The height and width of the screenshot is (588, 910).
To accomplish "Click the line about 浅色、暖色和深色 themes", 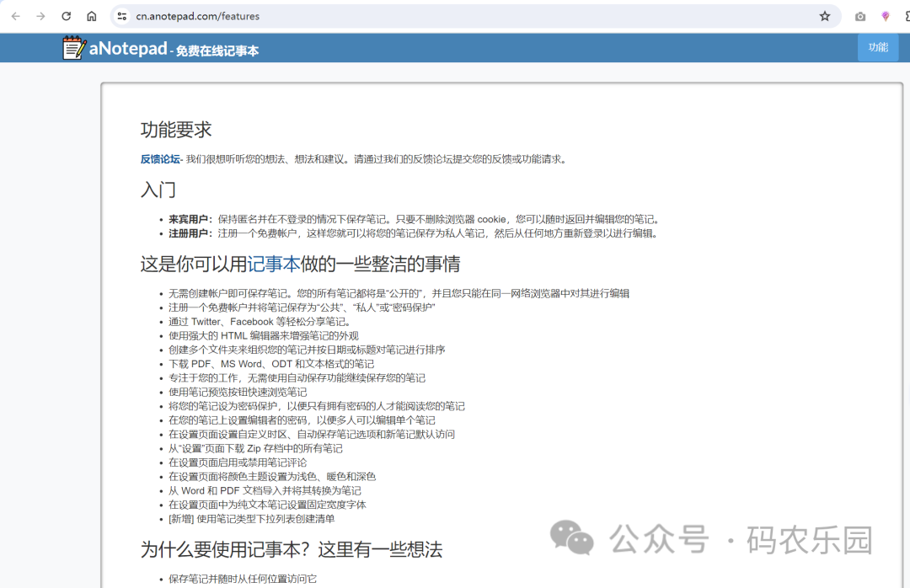I will (272, 477).
